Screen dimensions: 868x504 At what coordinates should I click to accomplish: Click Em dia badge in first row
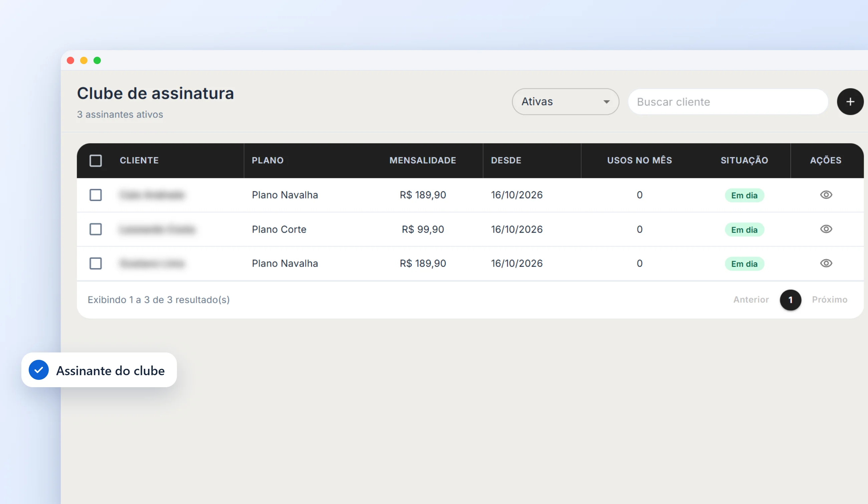(744, 195)
